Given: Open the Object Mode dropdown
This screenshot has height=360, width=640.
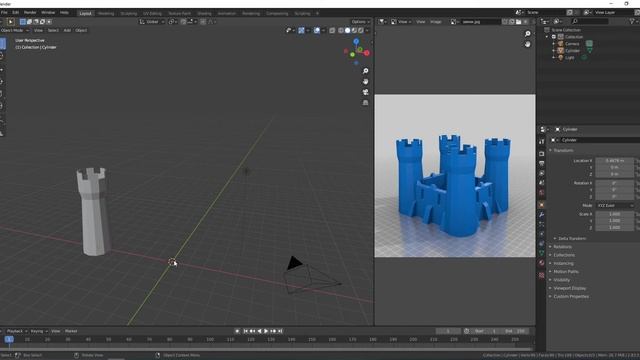Looking at the screenshot, I should pyautogui.click(x=14, y=30).
